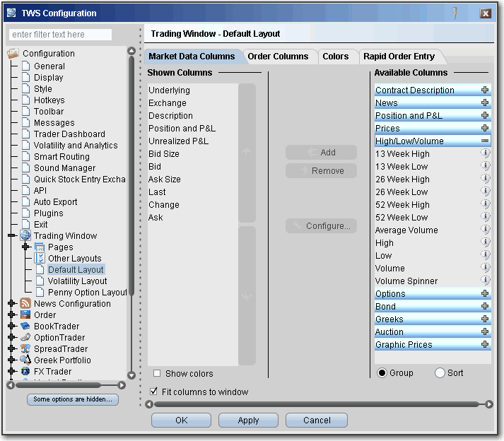Click the Cancel button
Image resolution: width=504 pixels, height=441 pixels.
point(317,420)
